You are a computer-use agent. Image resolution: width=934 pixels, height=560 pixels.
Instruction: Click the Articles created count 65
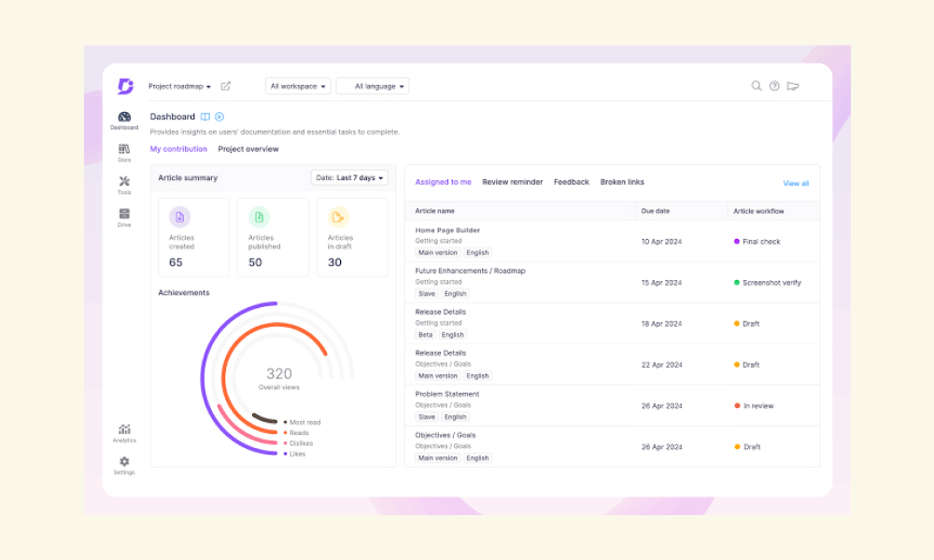(x=176, y=262)
